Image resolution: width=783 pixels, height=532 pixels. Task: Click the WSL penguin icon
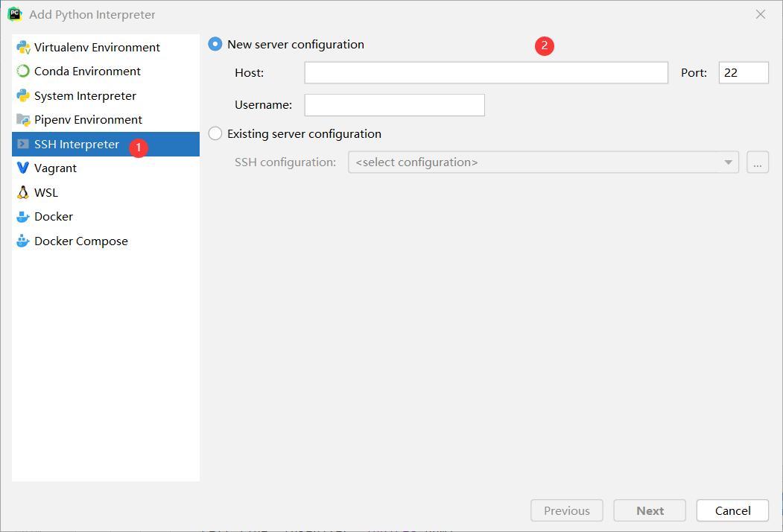pos(23,192)
